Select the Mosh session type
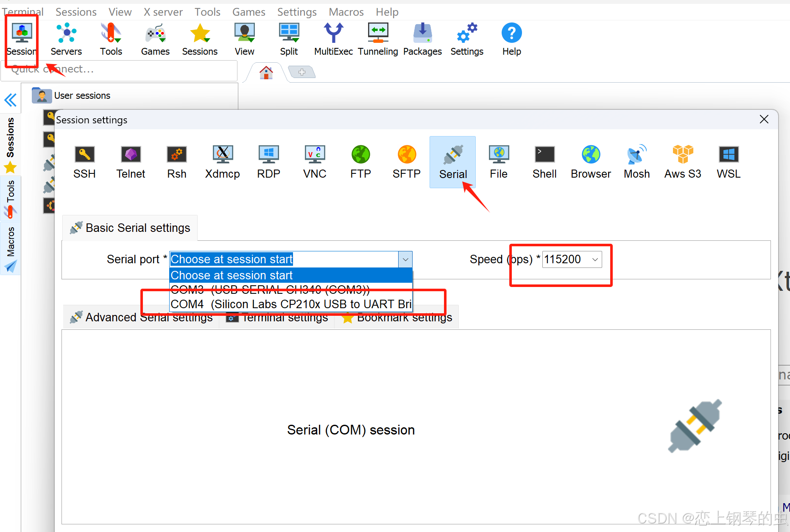 coord(637,162)
